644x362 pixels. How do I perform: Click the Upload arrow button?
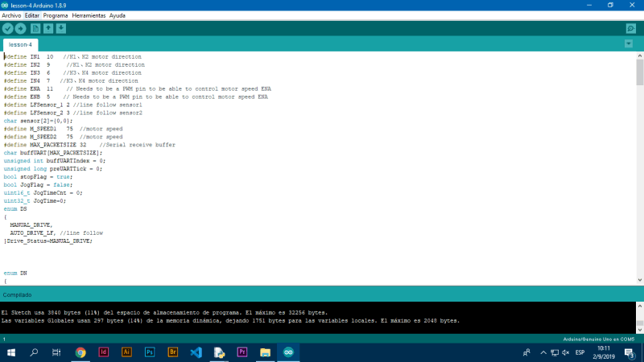[x=21, y=28]
